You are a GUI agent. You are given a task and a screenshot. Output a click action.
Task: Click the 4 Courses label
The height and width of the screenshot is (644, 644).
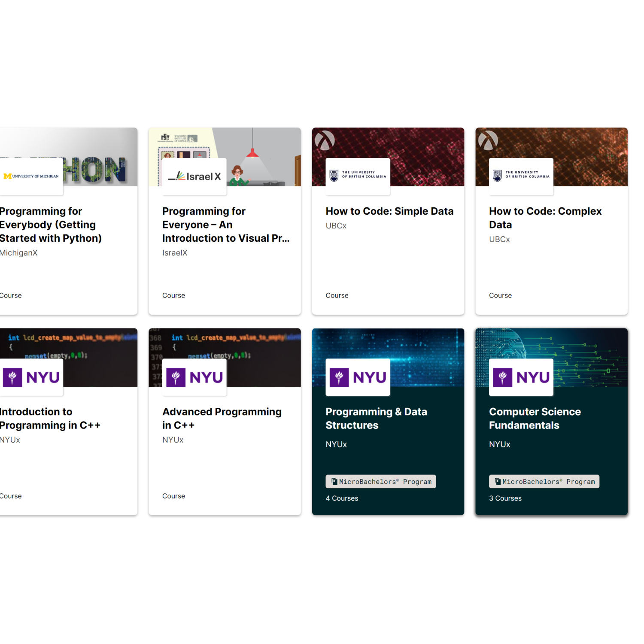tap(342, 498)
